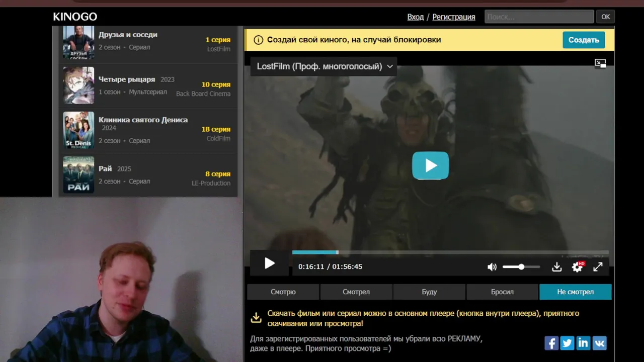Screen dimensions: 644x362
Task: Click the Создать button in yellow banner
Action: 584,40
